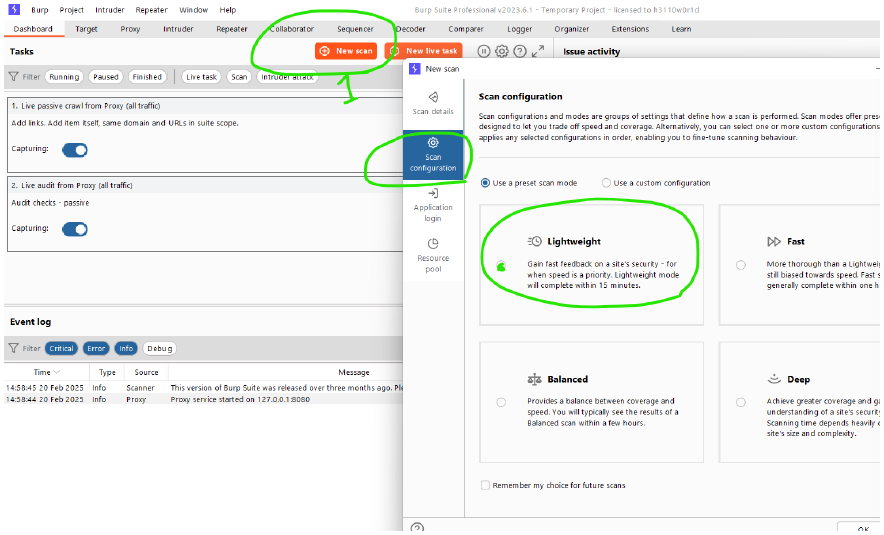Click the Burp Suite logo icon in title bar
The image size is (884, 535).
14,9
